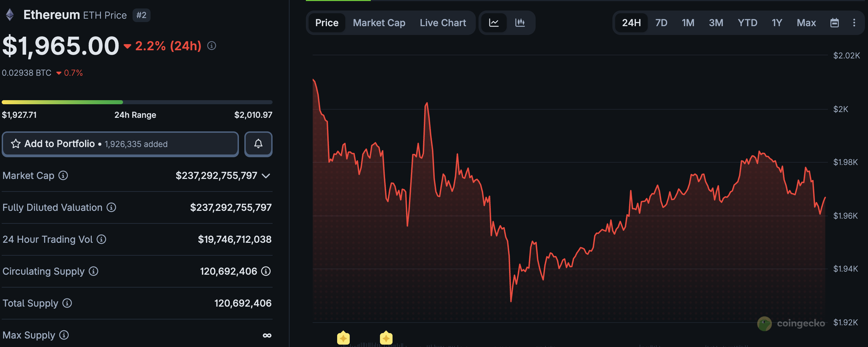Image resolution: width=868 pixels, height=347 pixels.
Task: Click the $1,965.00 price value
Action: coord(61,46)
